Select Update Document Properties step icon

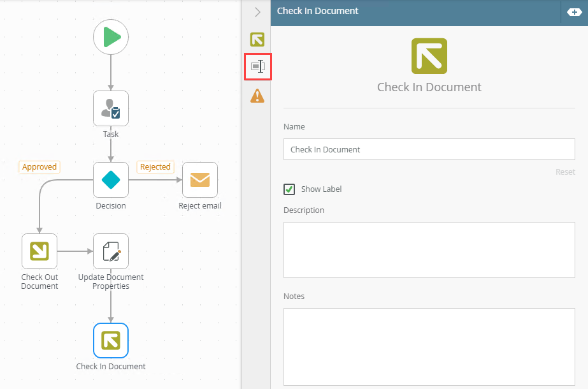tap(111, 251)
